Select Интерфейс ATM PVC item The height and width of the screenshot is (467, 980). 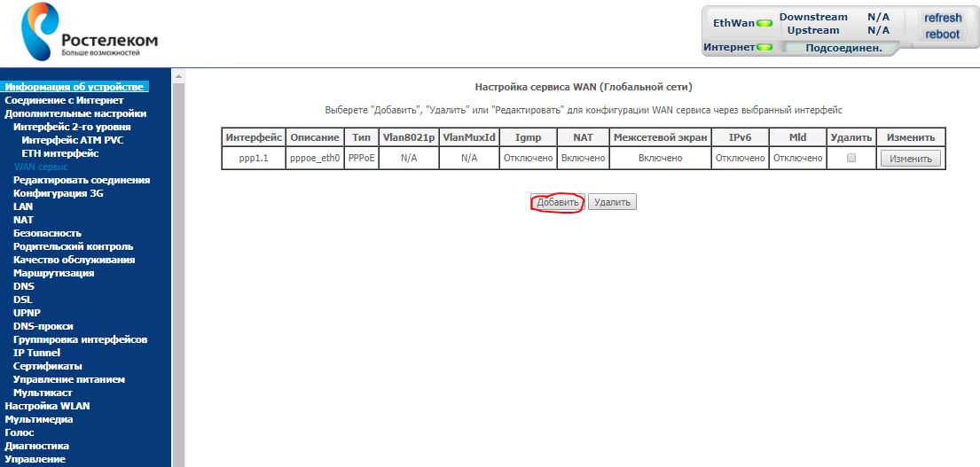tap(73, 140)
